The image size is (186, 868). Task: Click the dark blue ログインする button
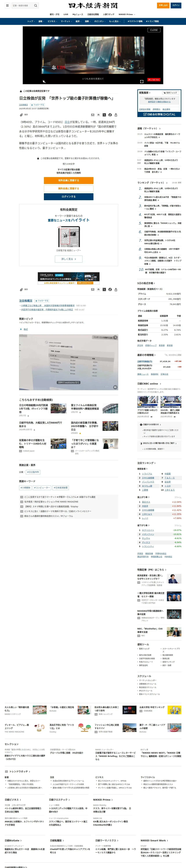point(69,196)
